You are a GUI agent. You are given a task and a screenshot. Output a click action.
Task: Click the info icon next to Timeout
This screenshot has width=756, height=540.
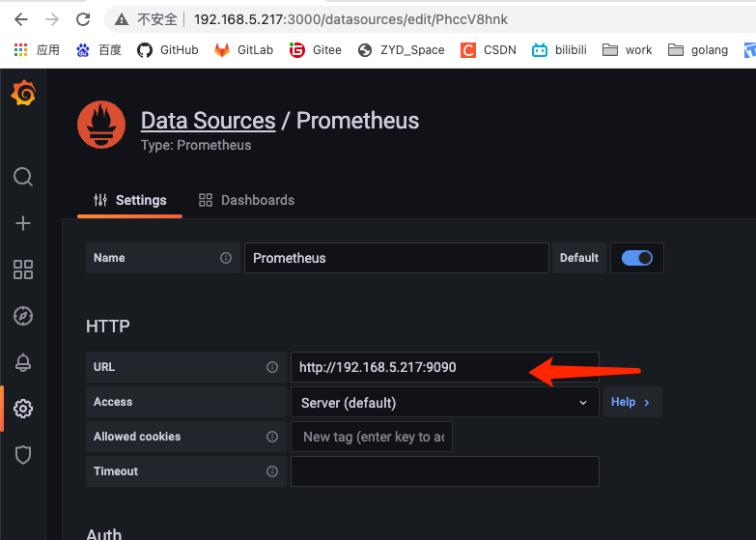click(x=272, y=471)
